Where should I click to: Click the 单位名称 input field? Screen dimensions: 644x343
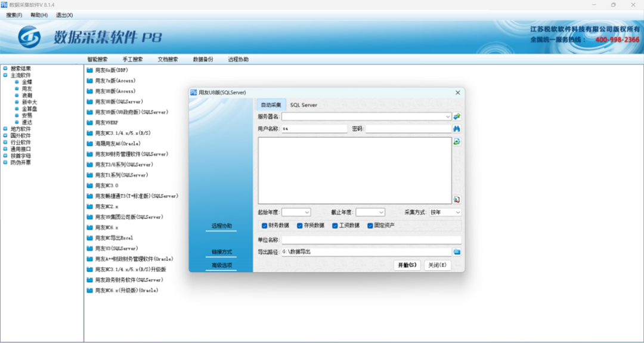[x=371, y=240]
